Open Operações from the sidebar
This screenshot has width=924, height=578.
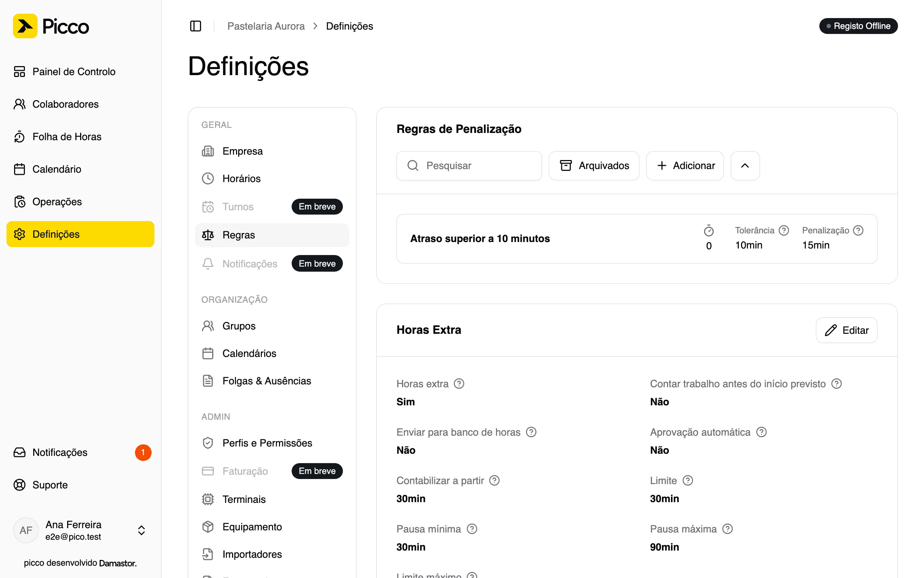[80, 202]
